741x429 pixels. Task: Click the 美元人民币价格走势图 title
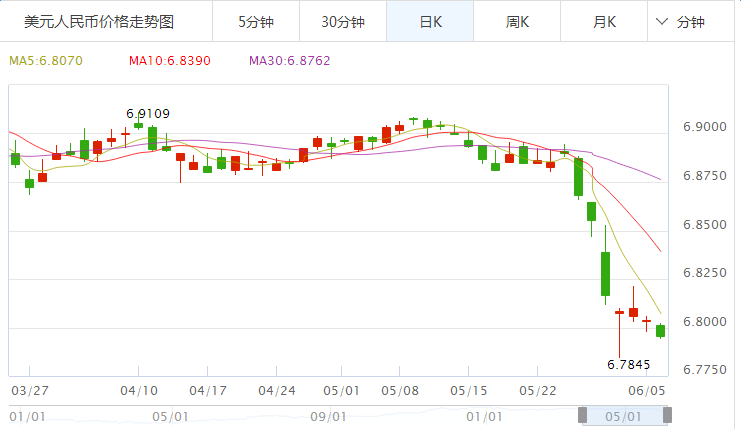[x=99, y=22]
